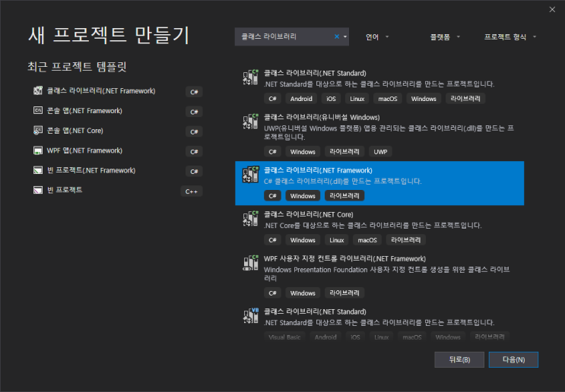Click the highlighted 클래스 라이브러리(.NET Framework) result icon

(x=250, y=174)
